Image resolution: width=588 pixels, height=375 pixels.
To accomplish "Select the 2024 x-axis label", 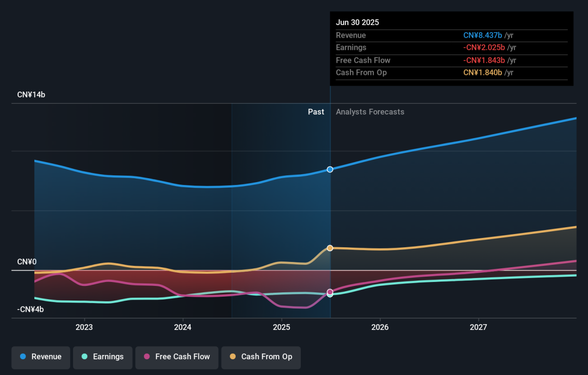I will (183, 327).
